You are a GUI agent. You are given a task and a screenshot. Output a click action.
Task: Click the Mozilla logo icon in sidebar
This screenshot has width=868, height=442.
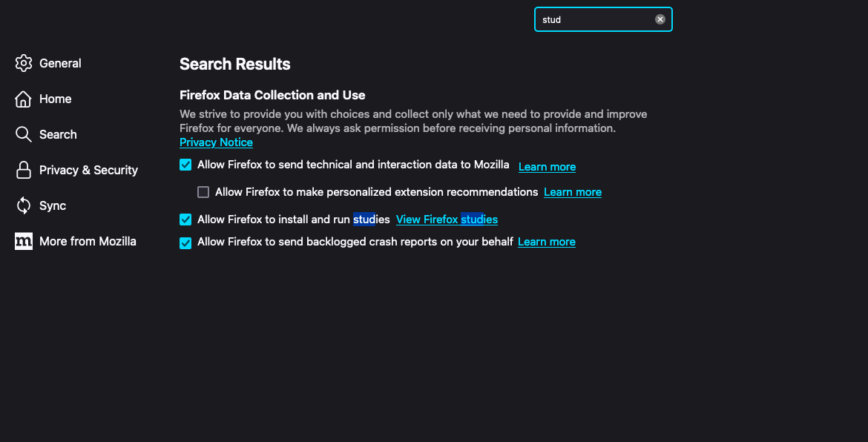24,241
